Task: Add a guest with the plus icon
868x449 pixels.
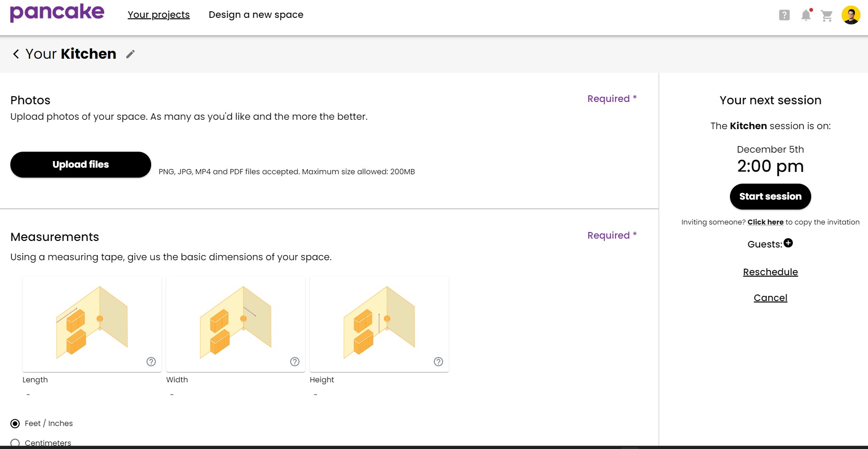Action: pyautogui.click(x=788, y=243)
